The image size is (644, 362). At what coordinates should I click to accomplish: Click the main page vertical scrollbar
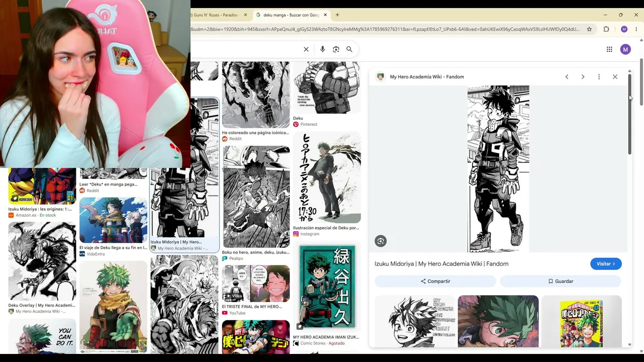[641, 83]
